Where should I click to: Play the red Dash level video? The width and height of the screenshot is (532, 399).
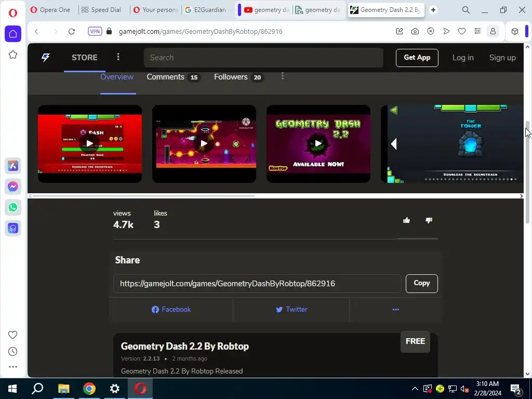[x=89, y=143]
